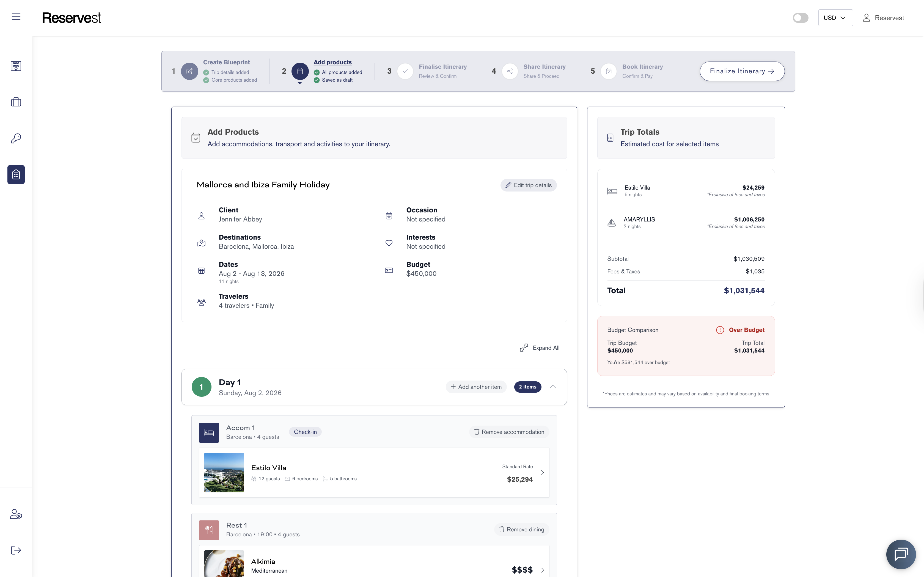Screen dimensions: 924x577
Task: Select the Finalise Itinerary step
Action: tap(442, 67)
